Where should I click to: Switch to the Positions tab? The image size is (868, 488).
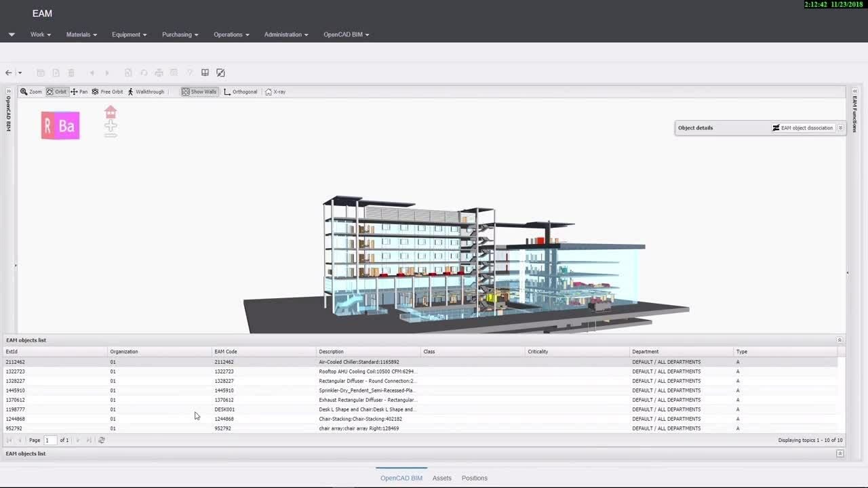(475, 478)
